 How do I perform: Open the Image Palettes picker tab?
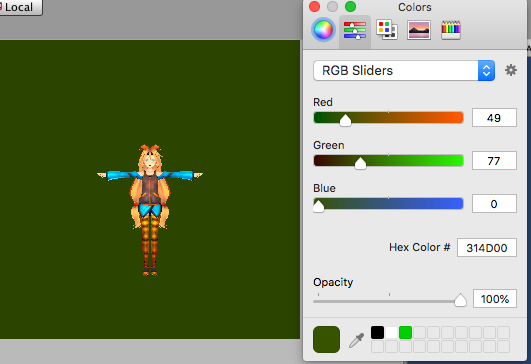pyautogui.click(x=419, y=30)
